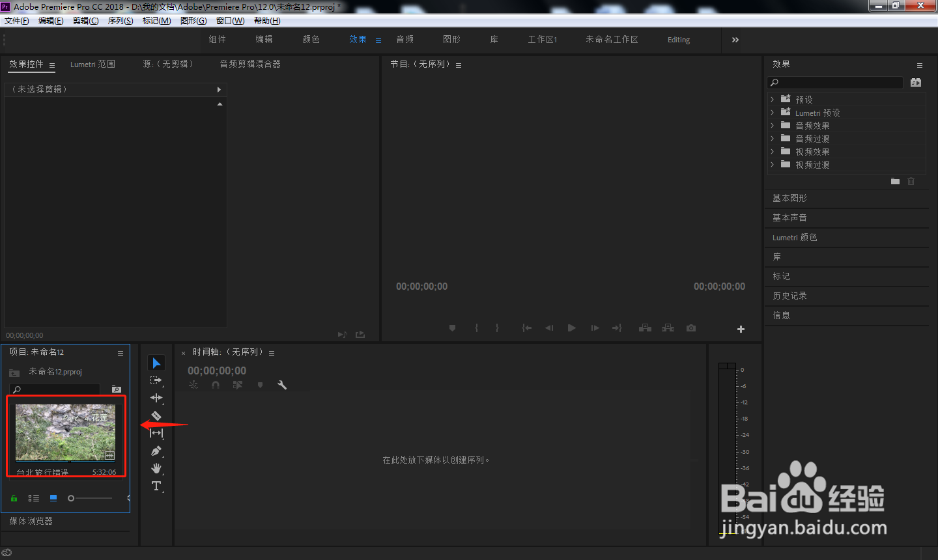Viewport: 938px width, 560px height.
Task: Close the timeline panel tab
Action: tap(183, 353)
